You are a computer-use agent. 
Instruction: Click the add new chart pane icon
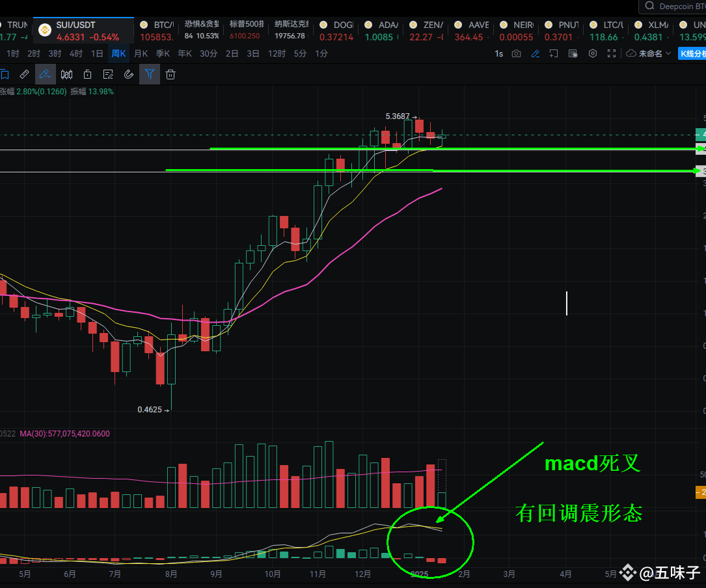click(x=553, y=53)
